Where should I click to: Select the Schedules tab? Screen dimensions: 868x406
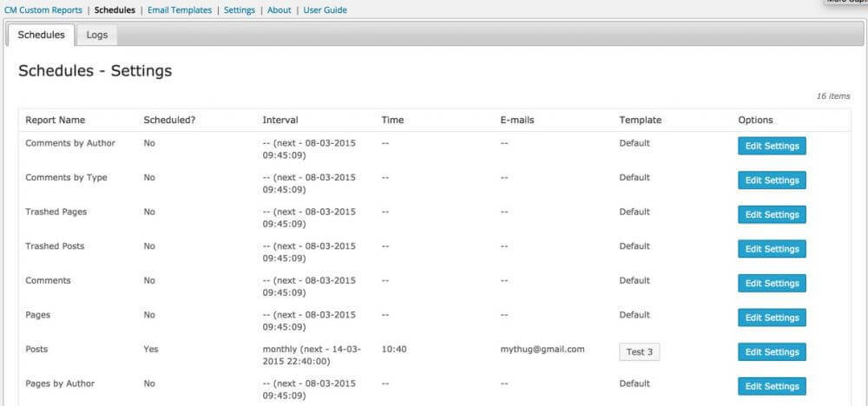pyautogui.click(x=41, y=35)
